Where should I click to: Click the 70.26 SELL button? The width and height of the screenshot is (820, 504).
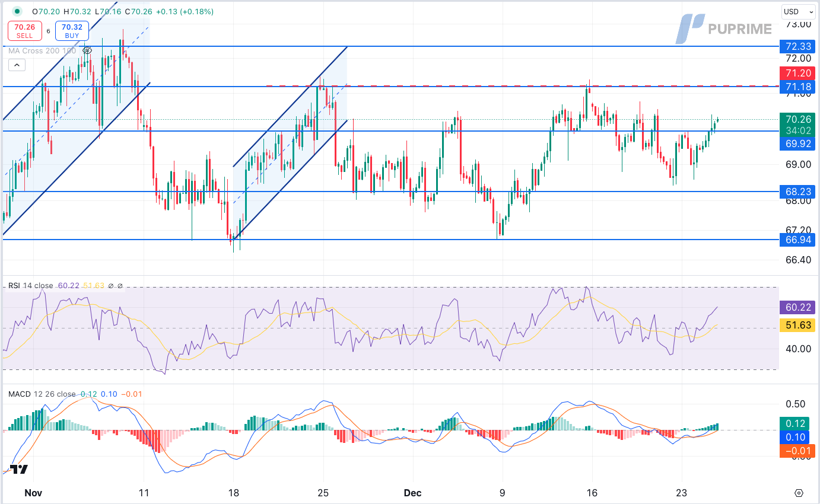click(25, 31)
